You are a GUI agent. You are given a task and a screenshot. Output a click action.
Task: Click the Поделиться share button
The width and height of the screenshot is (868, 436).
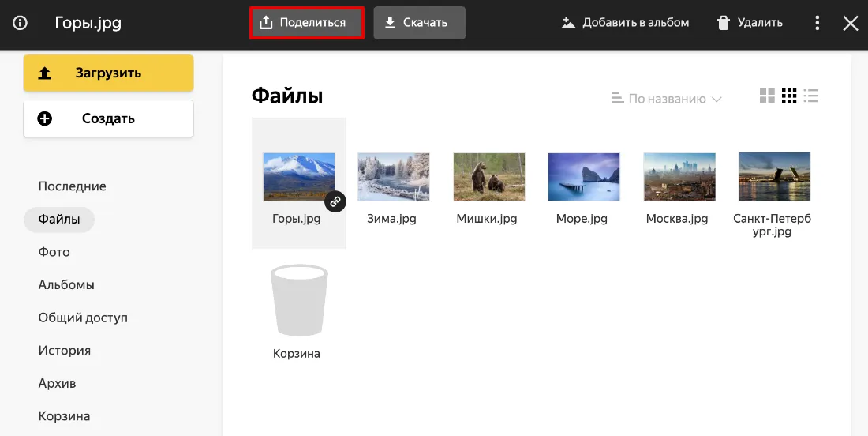(307, 23)
